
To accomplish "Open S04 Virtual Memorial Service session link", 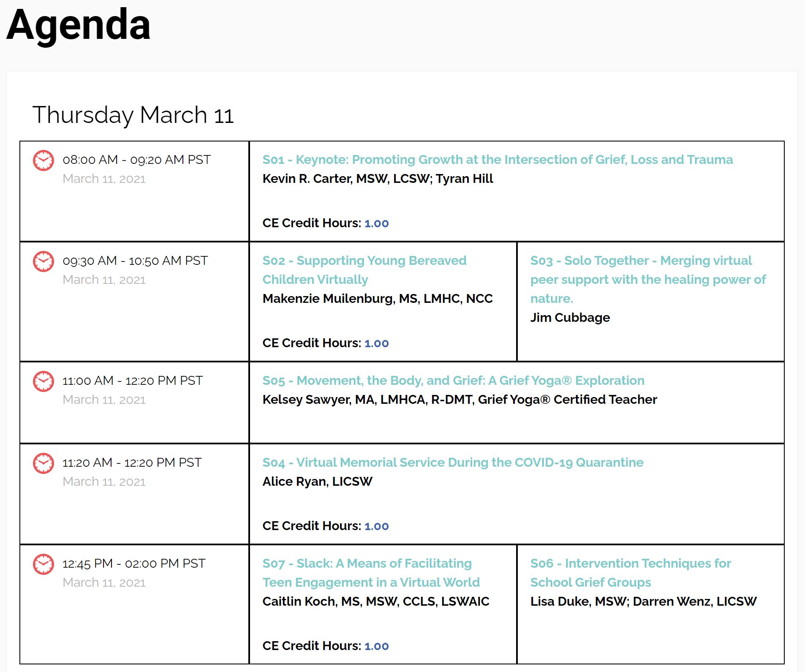I will point(453,463).
